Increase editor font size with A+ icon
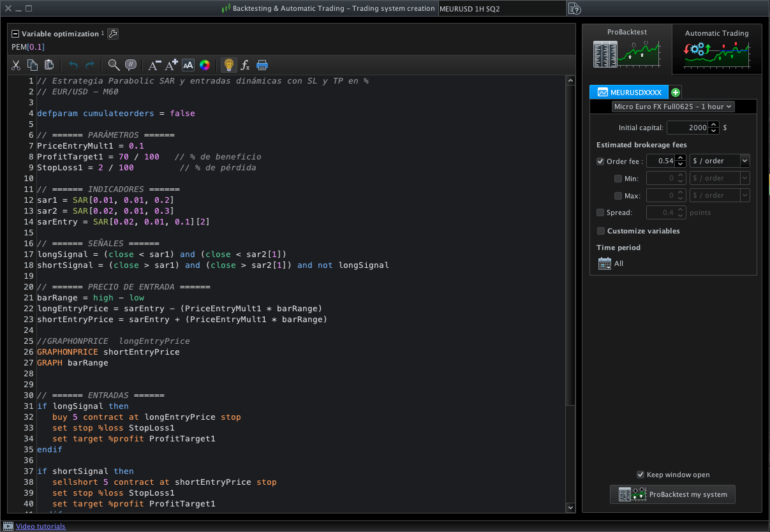Image resolution: width=770 pixels, height=532 pixels. tap(171, 65)
